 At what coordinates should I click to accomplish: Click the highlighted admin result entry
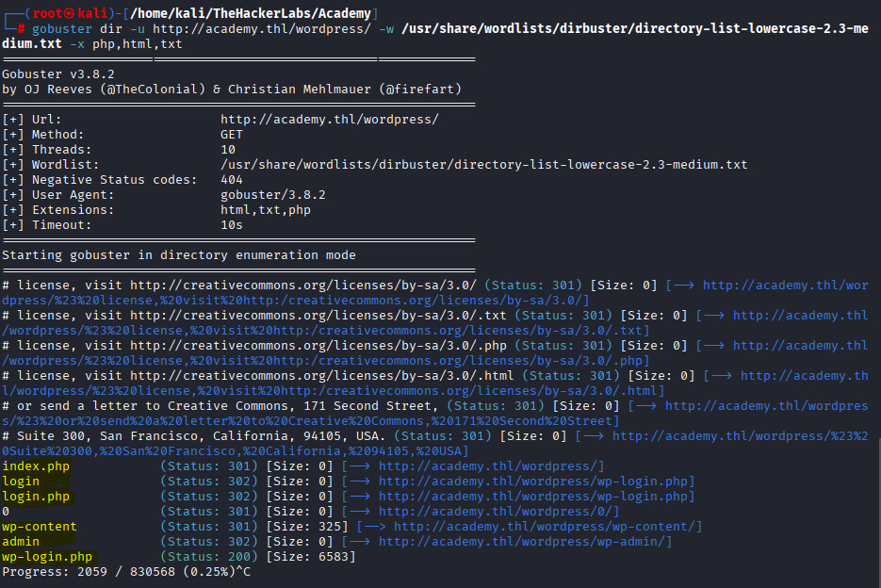click(21, 542)
